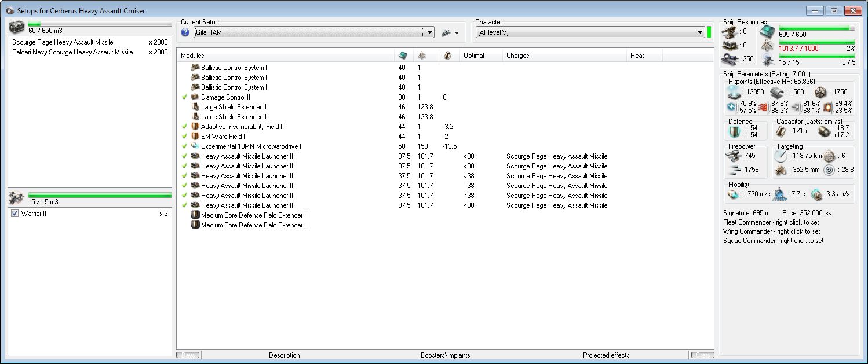Click the blue help icon beside Current Setup
868x364 pixels.
(x=185, y=32)
